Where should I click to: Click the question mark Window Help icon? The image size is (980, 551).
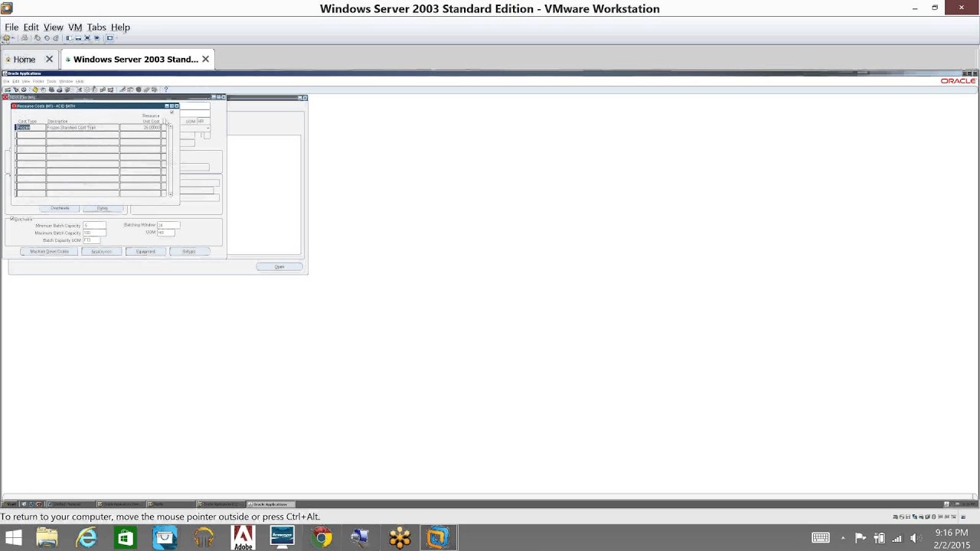click(x=166, y=90)
